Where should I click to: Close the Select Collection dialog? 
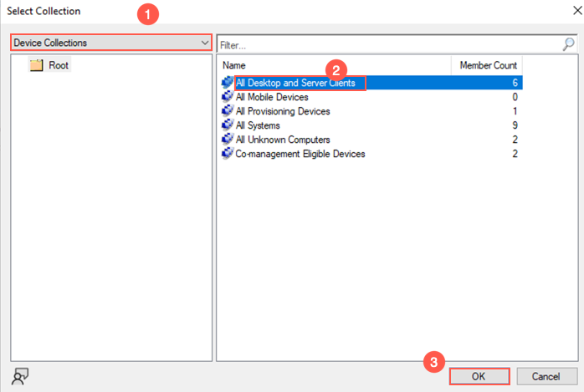coord(576,10)
